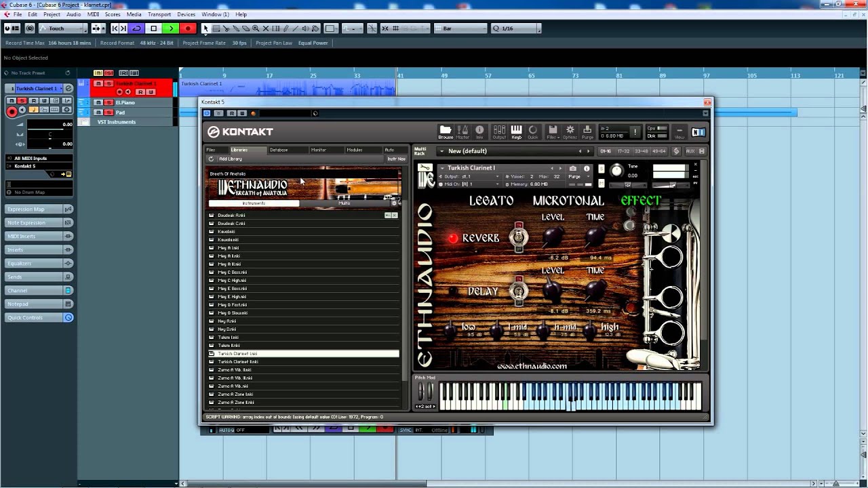Select the Zoom magnifier tool in Cubase toolbar
868x488 pixels.
pos(256,28)
